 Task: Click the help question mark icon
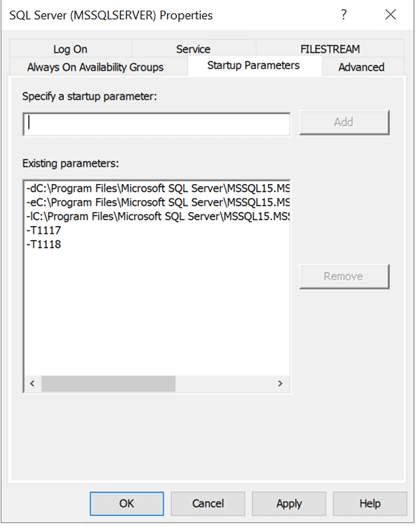pos(343,15)
